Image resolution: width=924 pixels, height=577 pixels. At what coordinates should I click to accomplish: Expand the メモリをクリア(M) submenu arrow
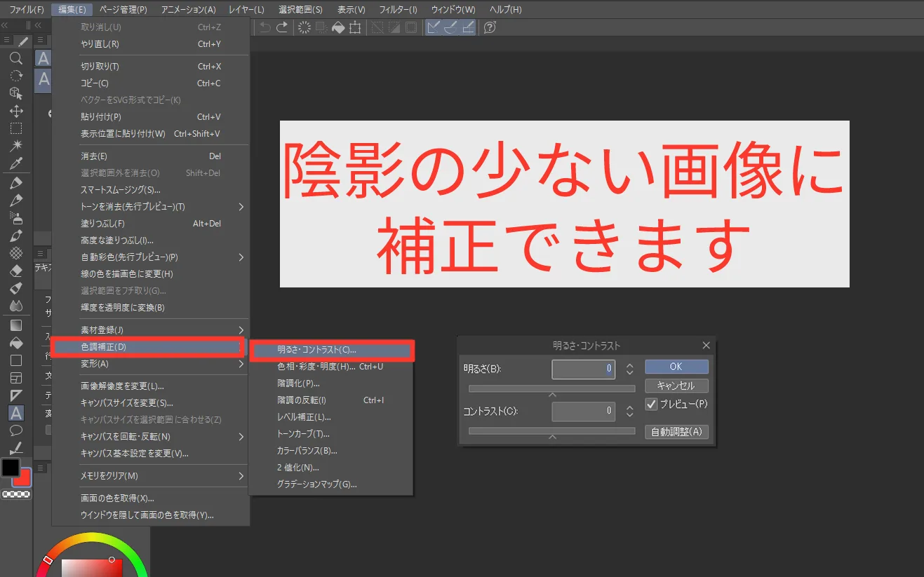coord(241,476)
